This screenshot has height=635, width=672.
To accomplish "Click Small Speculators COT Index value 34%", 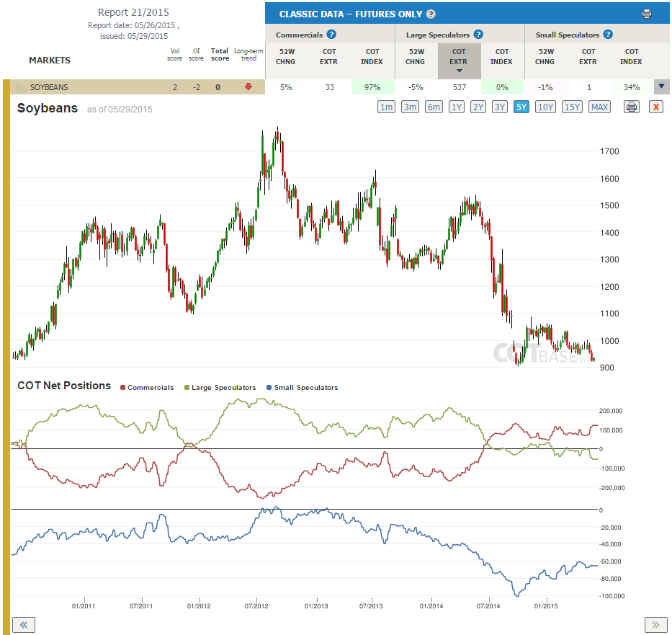I will 632,87.
